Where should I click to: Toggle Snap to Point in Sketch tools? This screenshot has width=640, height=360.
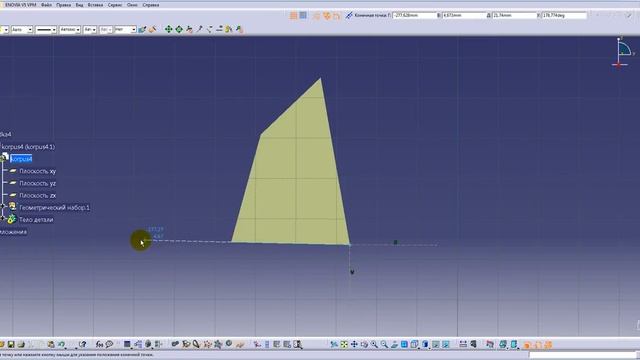point(303,16)
